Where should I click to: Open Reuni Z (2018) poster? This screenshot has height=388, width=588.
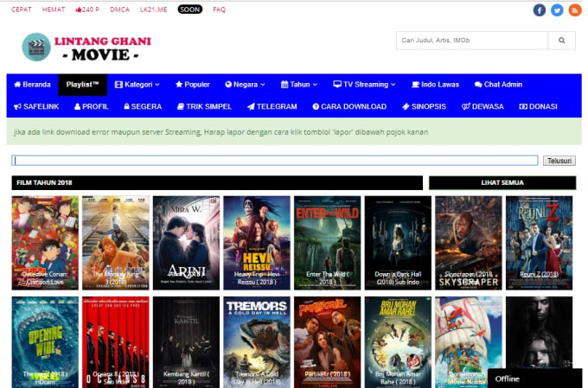[540, 243]
